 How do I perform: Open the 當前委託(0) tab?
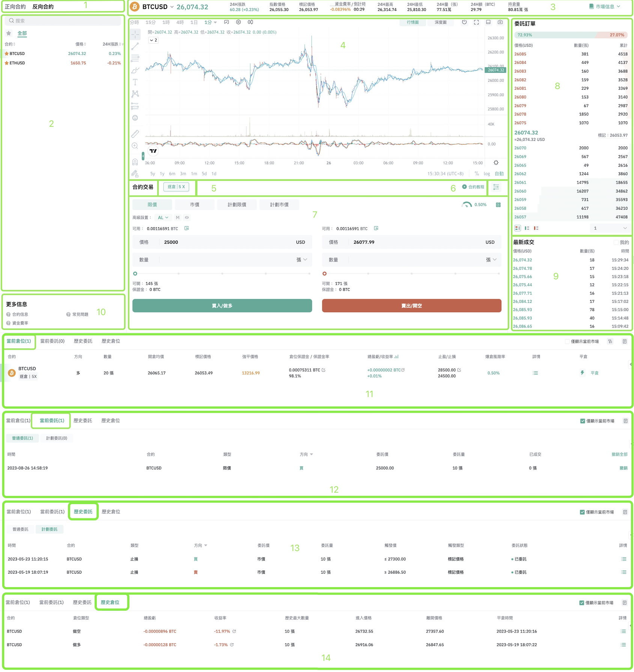52,341
